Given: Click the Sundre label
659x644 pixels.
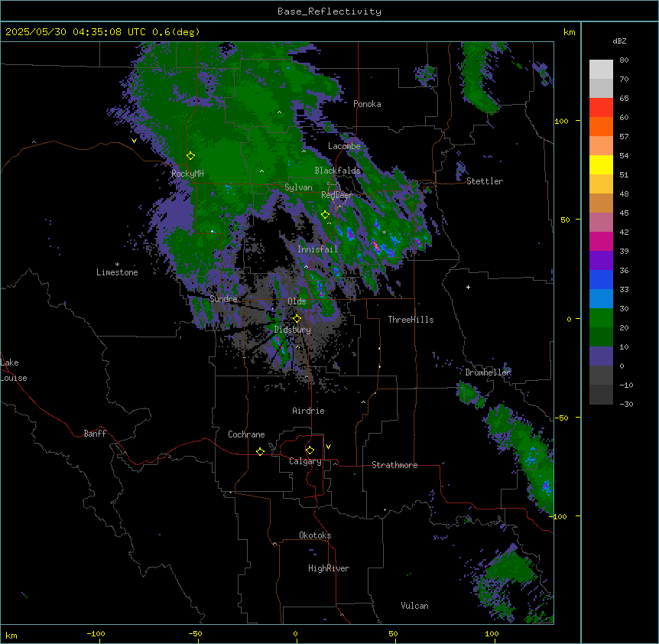Looking at the screenshot, I should 223,299.
